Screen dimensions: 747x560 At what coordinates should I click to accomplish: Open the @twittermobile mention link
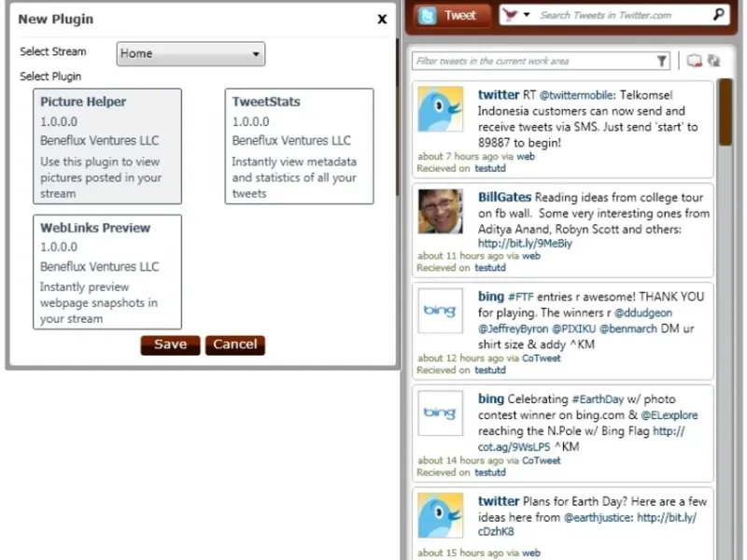click(576, 95)
